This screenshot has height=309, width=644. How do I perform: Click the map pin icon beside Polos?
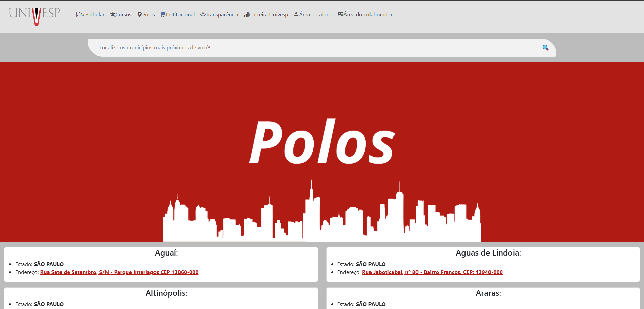point(140,14)
